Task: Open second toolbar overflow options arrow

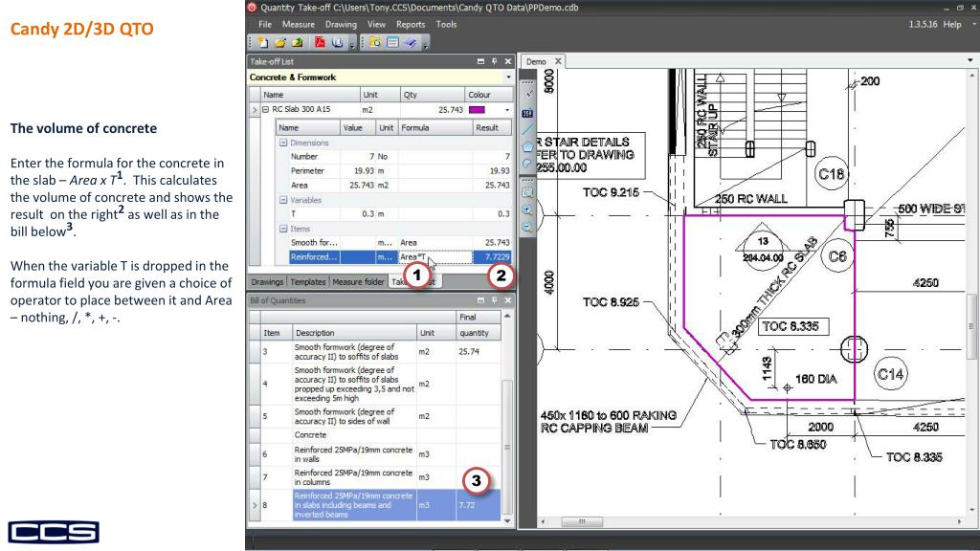Action: pos(425,44)
